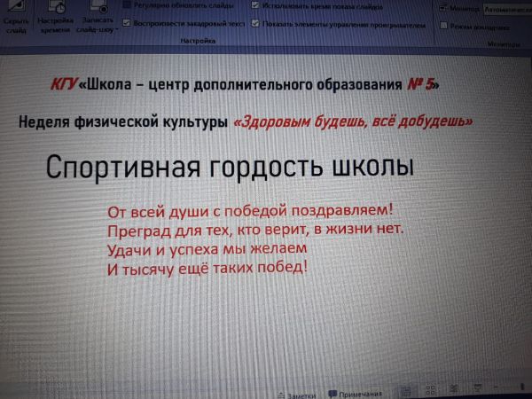Image resolution: width=532 pixels, height=399 pixels.
Task: Click the zoom slider in status bar
Action: [514, 390]
